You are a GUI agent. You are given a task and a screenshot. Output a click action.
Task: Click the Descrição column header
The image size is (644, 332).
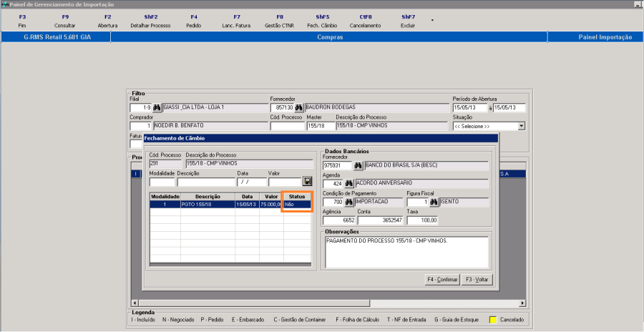click(x=208, y=197)
